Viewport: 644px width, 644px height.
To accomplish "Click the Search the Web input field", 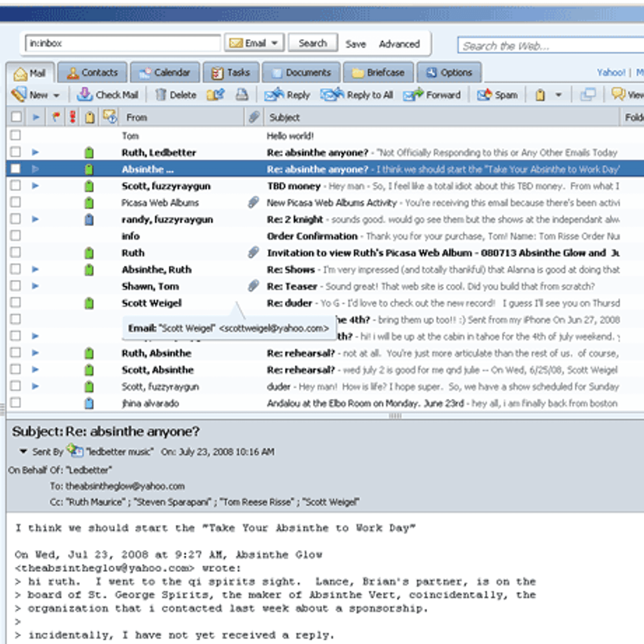I will [x=550, y=46].
